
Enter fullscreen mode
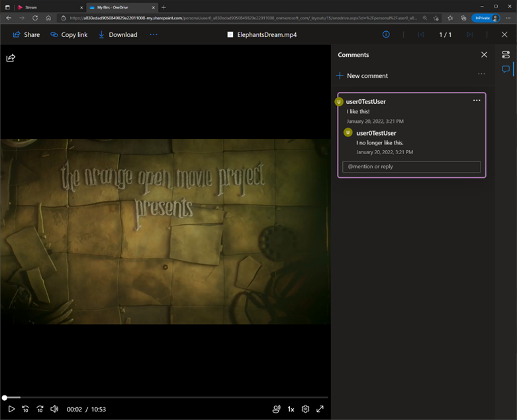click(x=320, y=409)
